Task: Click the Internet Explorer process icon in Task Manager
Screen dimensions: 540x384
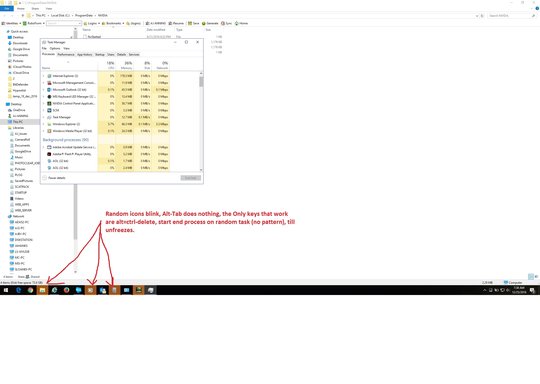Action: [49, 76]
